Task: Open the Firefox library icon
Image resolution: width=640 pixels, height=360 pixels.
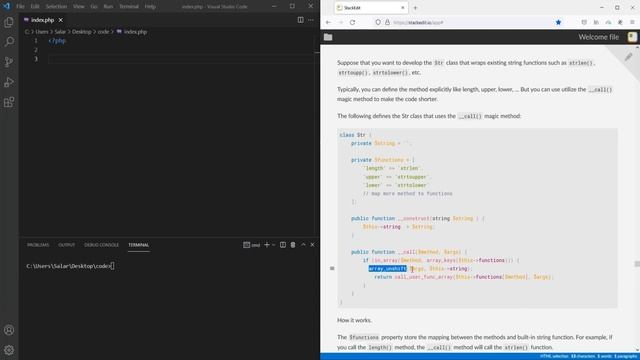Action: coord(596,22)
